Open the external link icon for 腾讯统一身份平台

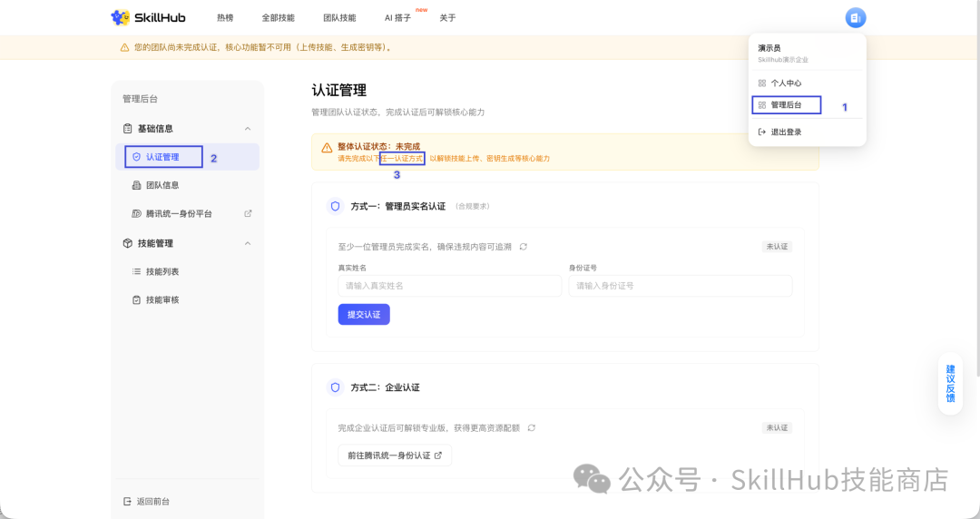click(248, 214)
